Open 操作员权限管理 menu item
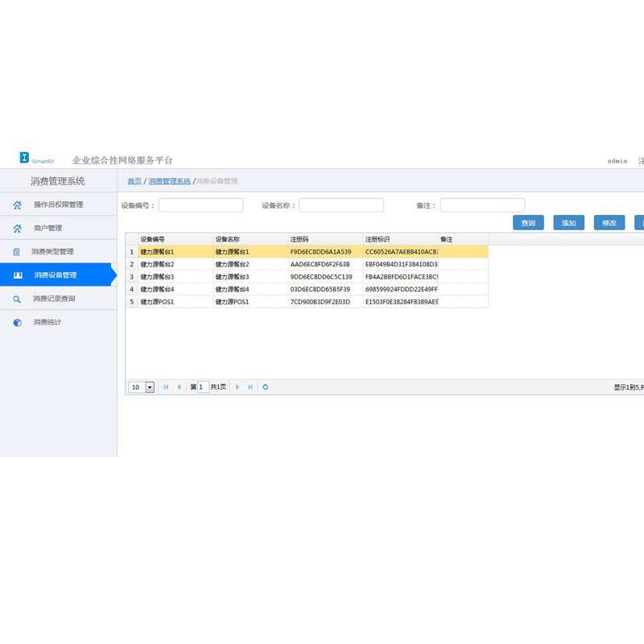 click(x=58, y=204)
